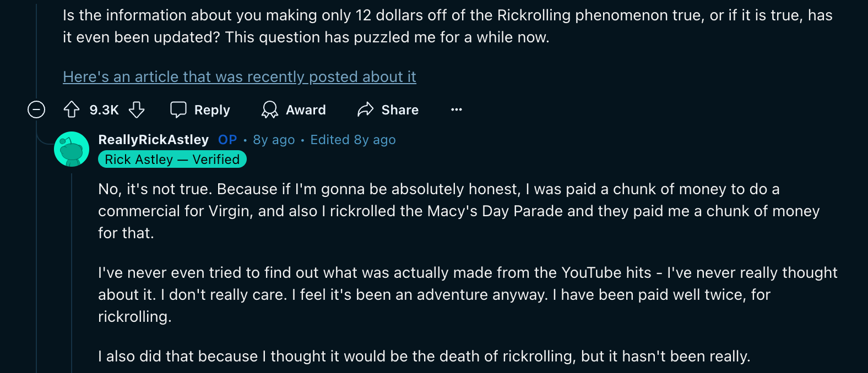Click the "Rick Astley — Verified" flair
Screen dimensions: 868x373
[172, 160]
